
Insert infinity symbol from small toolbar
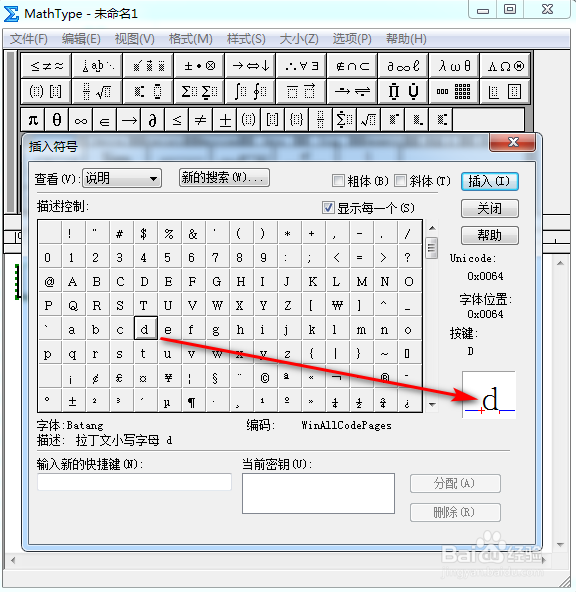coord(81,120)
